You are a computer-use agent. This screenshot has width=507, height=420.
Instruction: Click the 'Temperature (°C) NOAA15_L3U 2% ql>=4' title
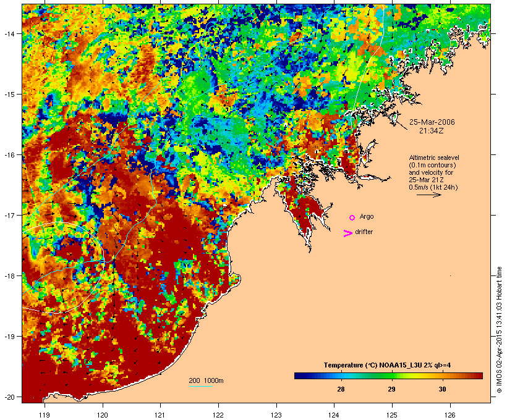pyautogui.click(x=388, y=366)
